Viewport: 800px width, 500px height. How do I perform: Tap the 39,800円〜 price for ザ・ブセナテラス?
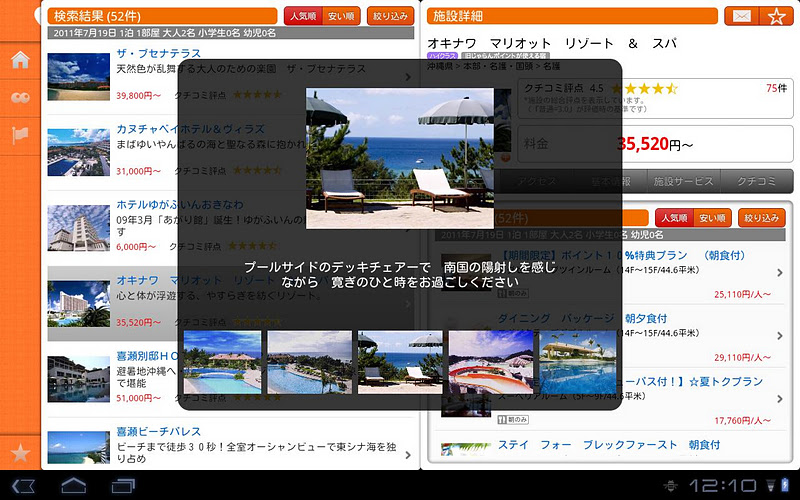(x=138, y=95)
